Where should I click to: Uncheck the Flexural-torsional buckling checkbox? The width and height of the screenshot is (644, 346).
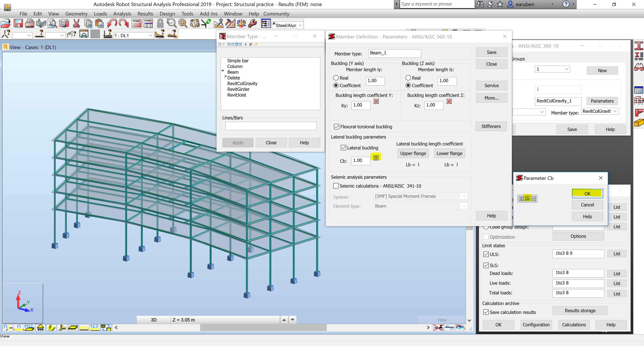pyautogui.click(x=336, y=127)
